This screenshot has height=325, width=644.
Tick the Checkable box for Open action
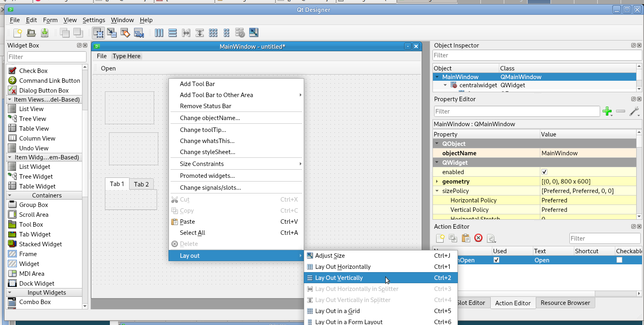click(619, 260)
